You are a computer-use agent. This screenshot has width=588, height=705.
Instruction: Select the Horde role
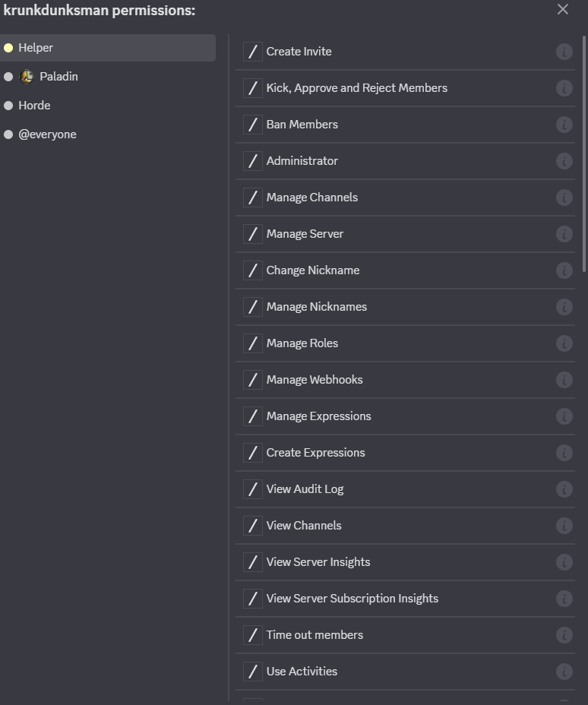click(x=34, y=106)
